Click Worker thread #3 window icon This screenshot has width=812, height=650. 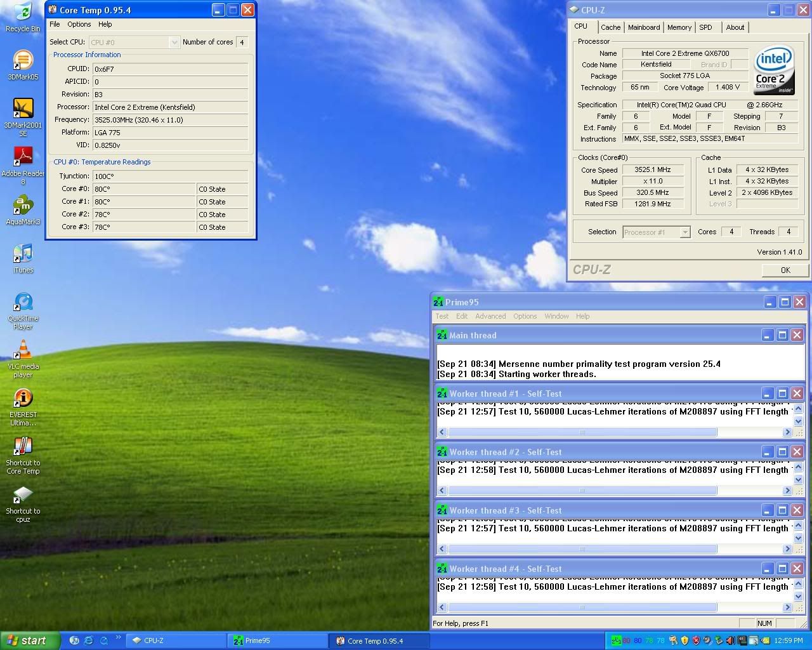442,510
